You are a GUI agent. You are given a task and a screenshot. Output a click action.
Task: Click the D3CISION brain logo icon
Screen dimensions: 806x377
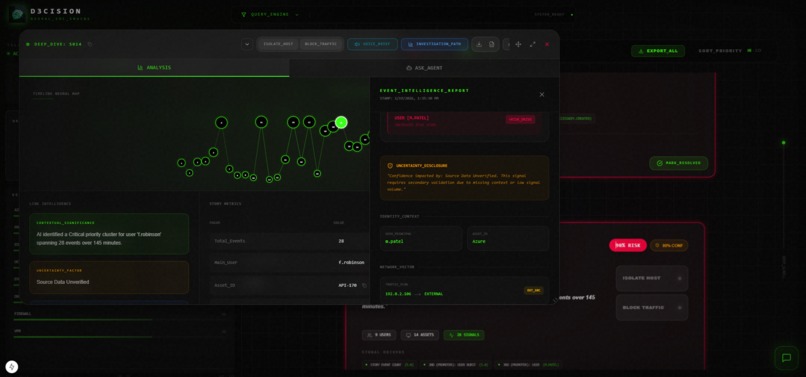point(17,14)
